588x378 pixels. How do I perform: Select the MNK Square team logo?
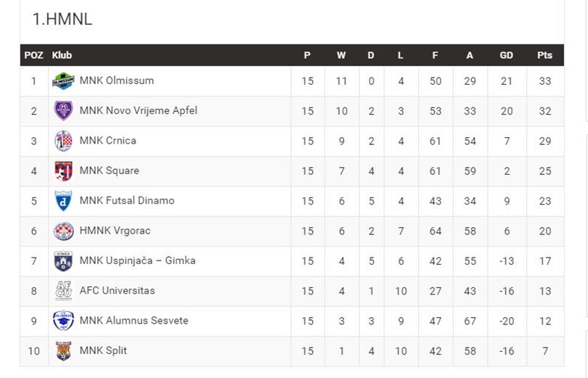point(63,170)
